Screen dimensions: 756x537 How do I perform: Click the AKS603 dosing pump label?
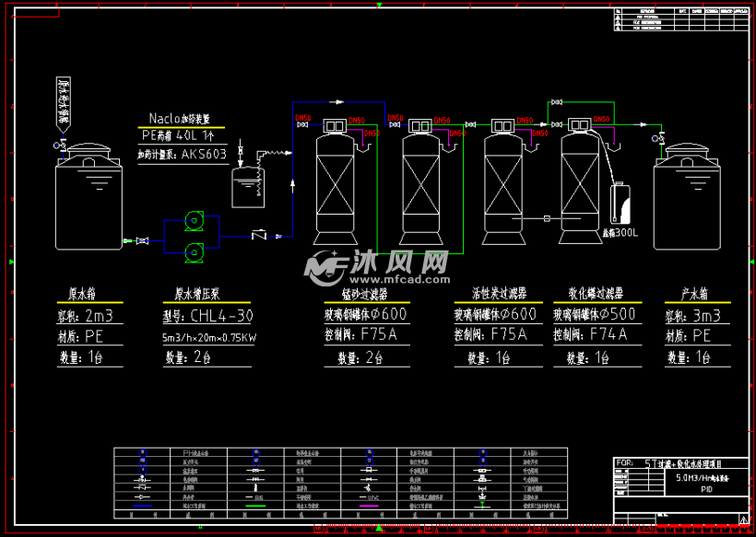pos(203,154)
